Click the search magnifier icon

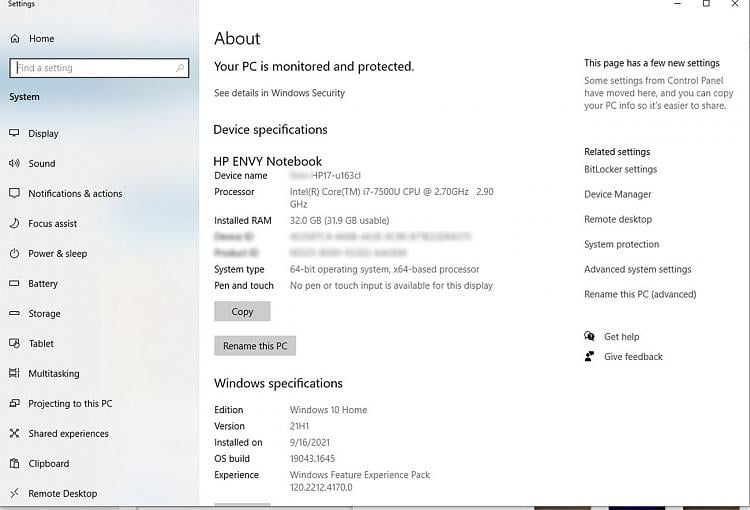(180, 68)
